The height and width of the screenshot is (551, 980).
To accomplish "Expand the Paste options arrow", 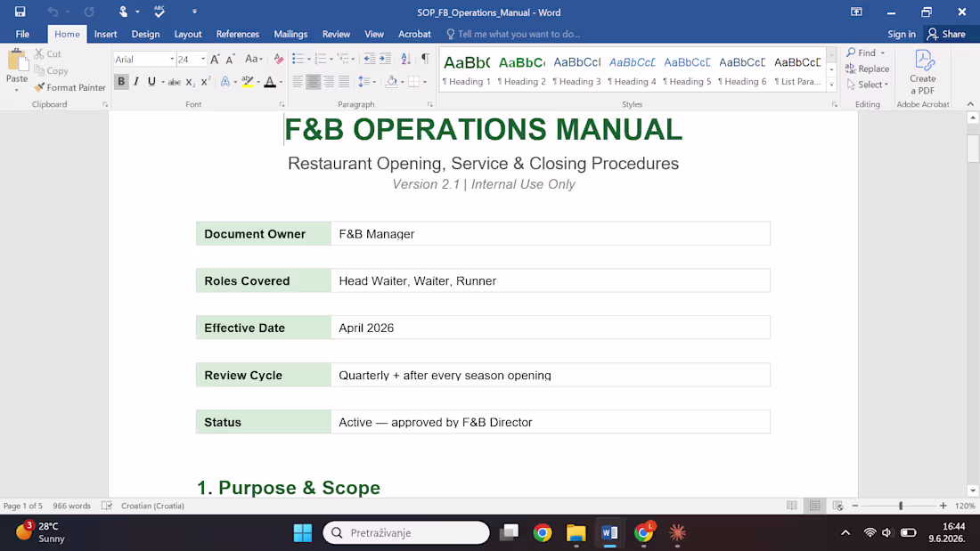I will [x=17, y=90].
